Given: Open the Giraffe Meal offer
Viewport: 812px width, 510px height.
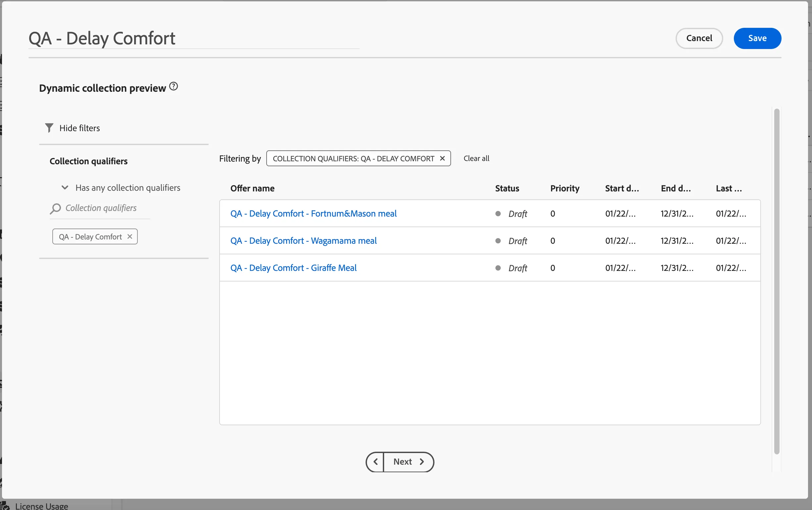Looking at the screenshot, I should coord(293,268).
